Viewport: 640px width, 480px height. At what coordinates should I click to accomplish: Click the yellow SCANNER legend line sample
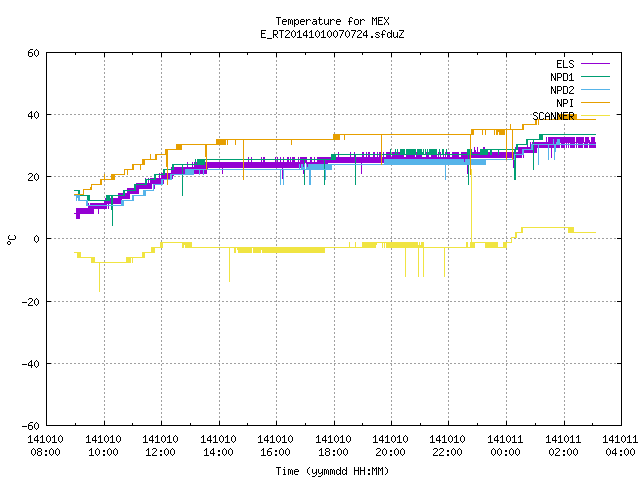coord(596,116)
